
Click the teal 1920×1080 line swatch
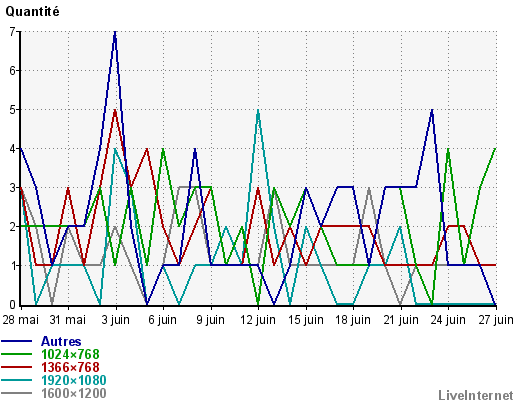(x=16, y=380)
